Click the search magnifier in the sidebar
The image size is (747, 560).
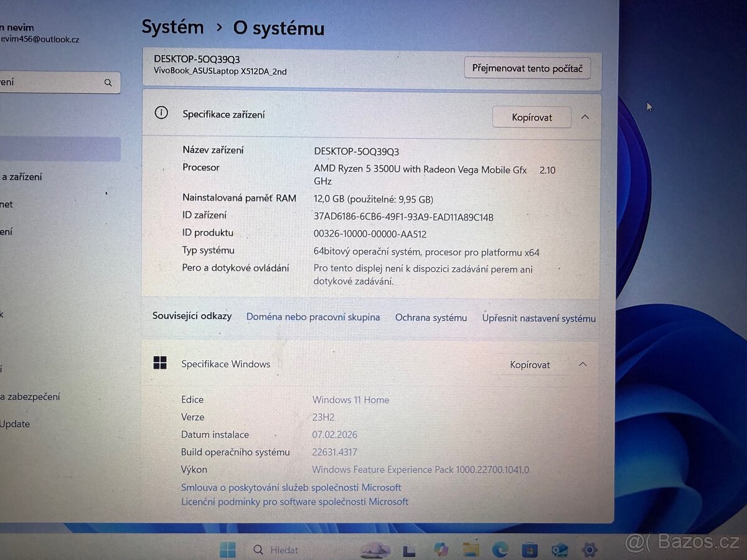pyautogui.click(x=108, y=82)
